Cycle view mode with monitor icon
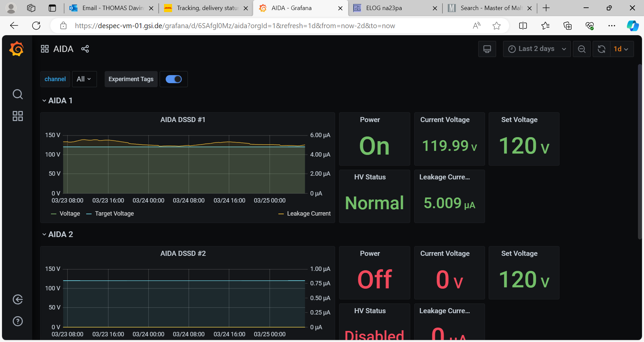644x342 pixels. 487,49
